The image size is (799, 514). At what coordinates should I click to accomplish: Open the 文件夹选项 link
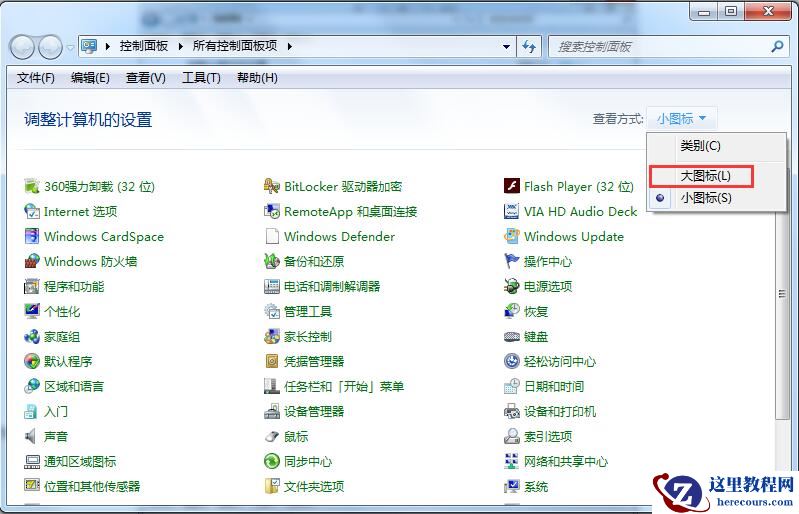point(314,486)
